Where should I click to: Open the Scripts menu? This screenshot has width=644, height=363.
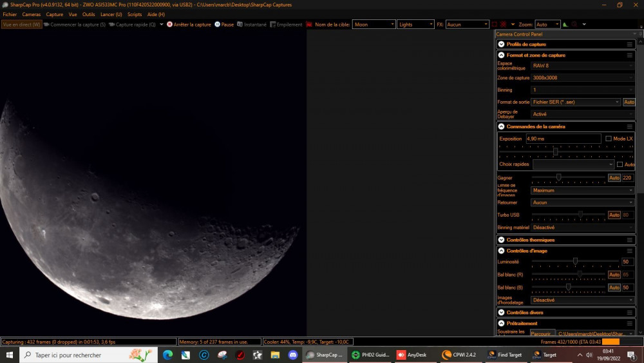(135, 14)
